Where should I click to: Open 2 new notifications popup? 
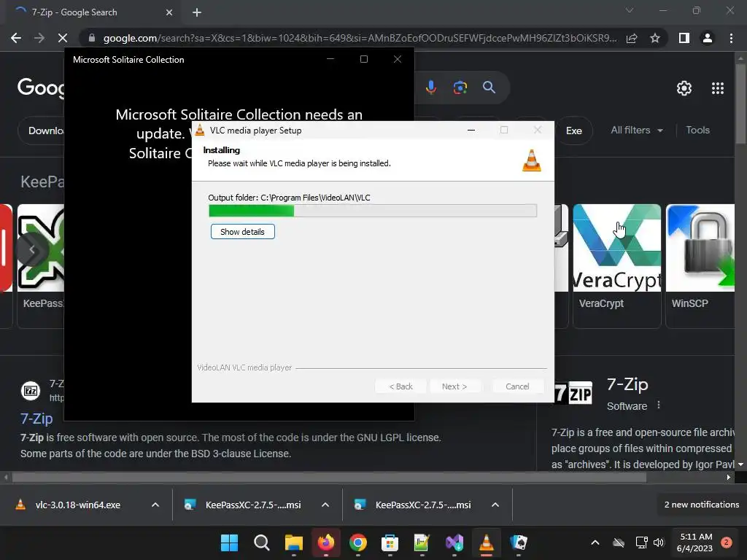click(701, 505)
